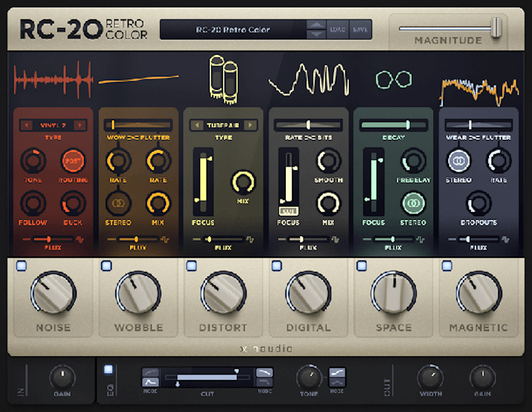Click the upper Tone mode icon in EQ

pyautogui.click(x=337, y=373)
